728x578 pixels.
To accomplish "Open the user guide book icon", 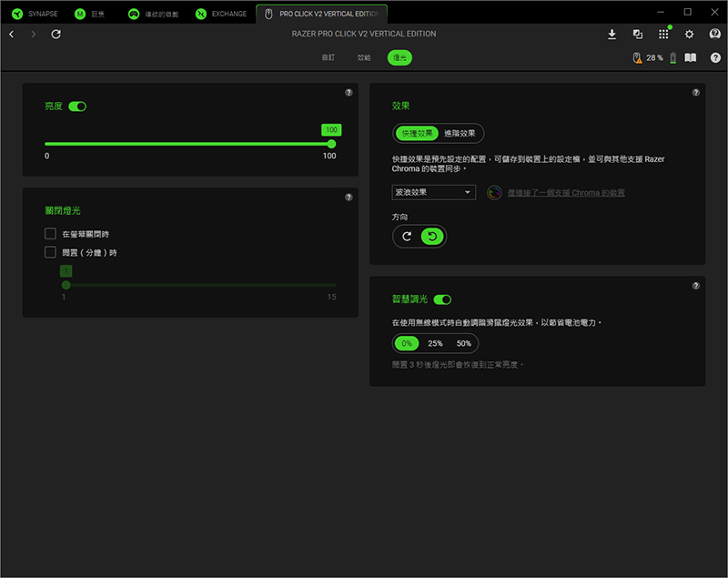I will click(691, 57).
